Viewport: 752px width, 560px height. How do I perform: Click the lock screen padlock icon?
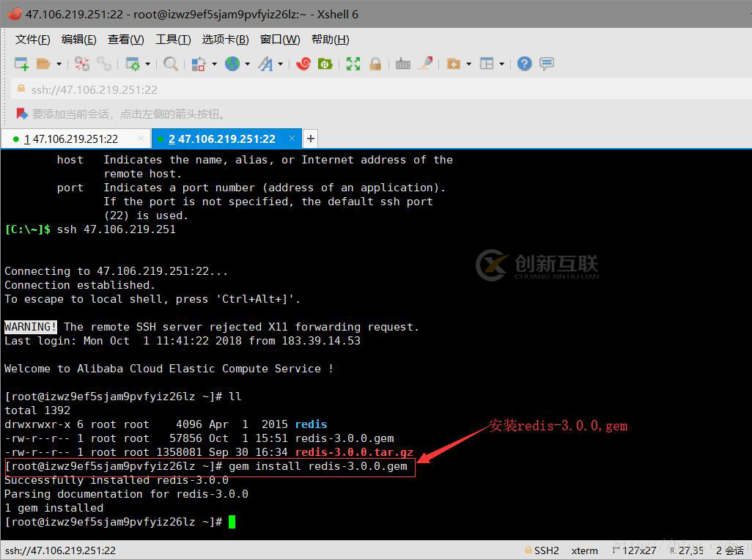[375, 64]
